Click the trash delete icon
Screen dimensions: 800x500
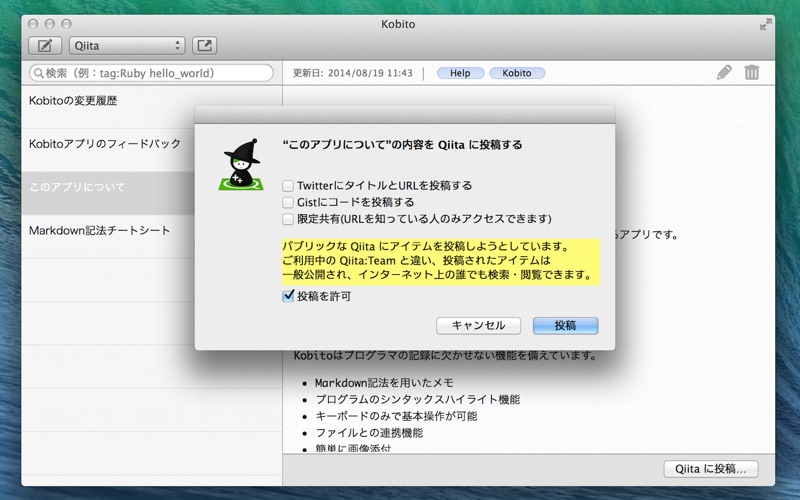752,72
